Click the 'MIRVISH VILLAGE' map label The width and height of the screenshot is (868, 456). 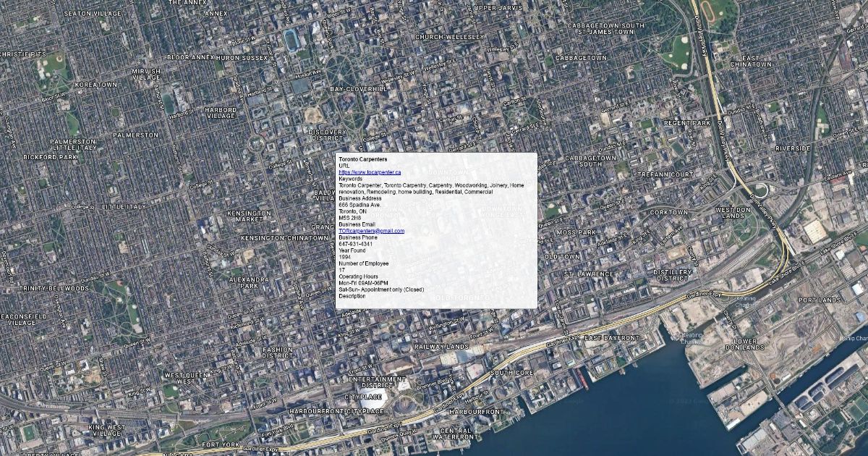[x=146, y=75]
